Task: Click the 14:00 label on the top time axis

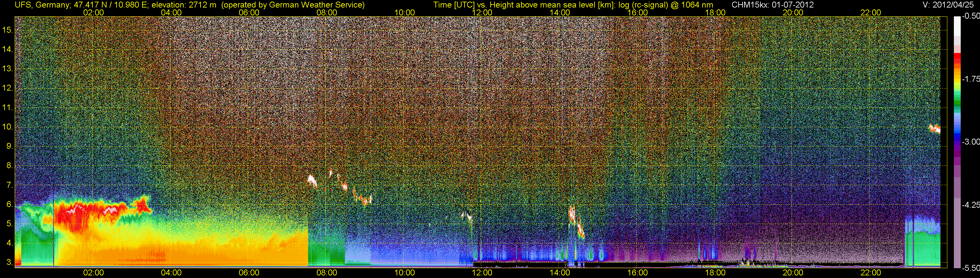Action: [x=560, y=12]
